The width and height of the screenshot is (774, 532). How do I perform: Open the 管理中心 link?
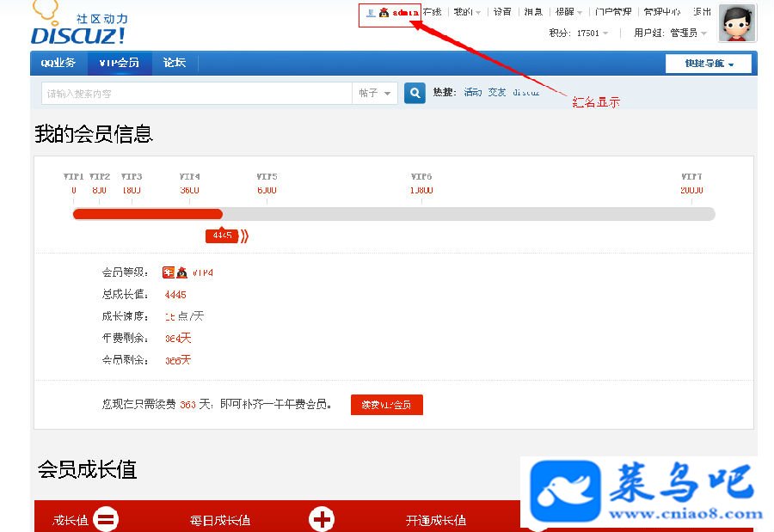(x=662, y=12)
